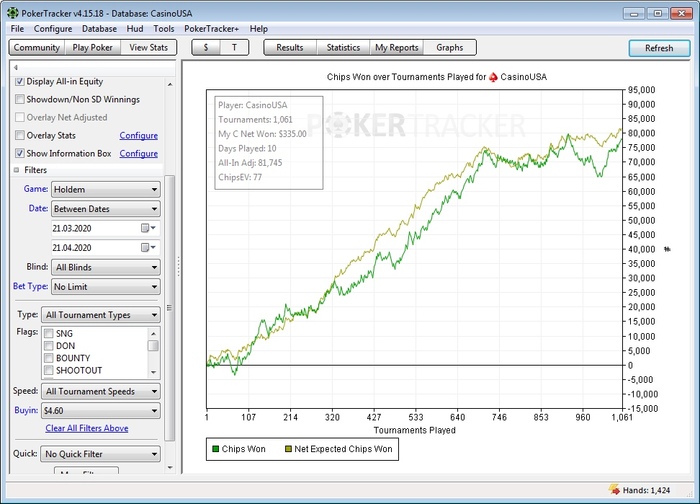Collapse the Filters section
This screenshot has height=504, width=700.
17,170
